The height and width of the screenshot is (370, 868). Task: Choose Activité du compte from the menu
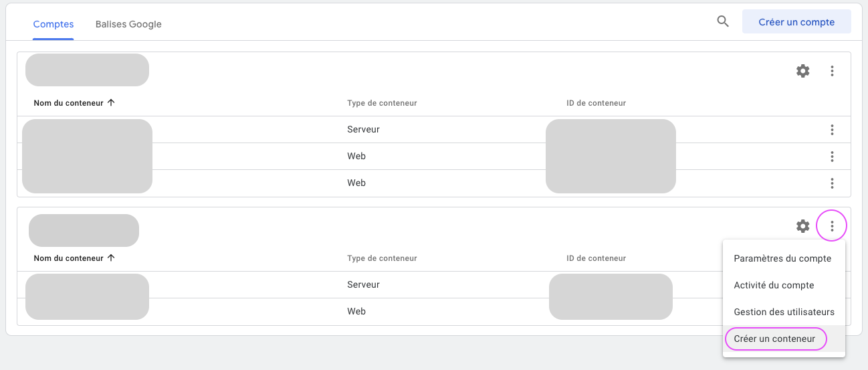pyautogui.click(x=784, y=285)
